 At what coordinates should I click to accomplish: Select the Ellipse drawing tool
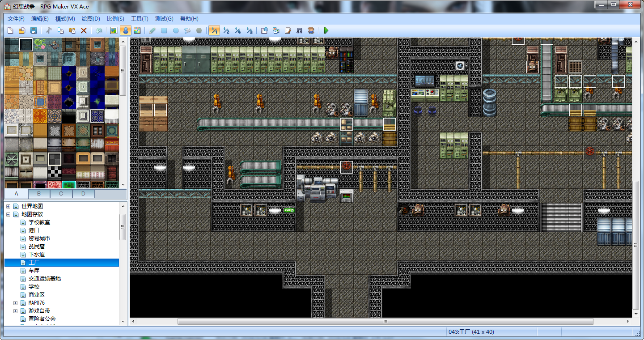coord(176,30)
